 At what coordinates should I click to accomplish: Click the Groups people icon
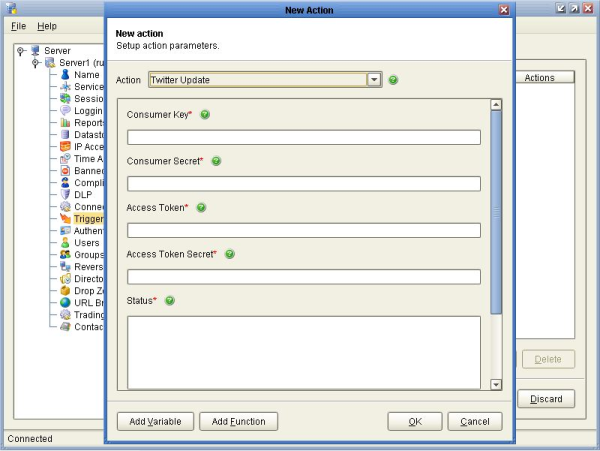(x=65, y=254)
